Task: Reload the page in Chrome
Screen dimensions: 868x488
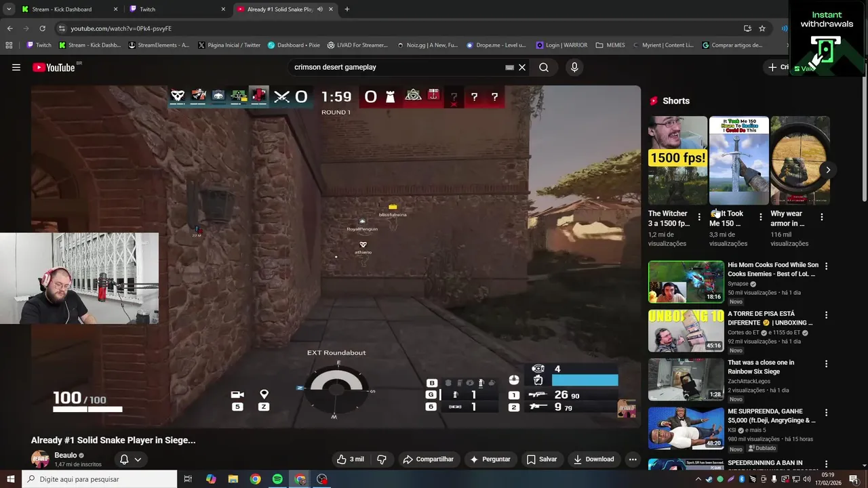Action: pos(42,28)
